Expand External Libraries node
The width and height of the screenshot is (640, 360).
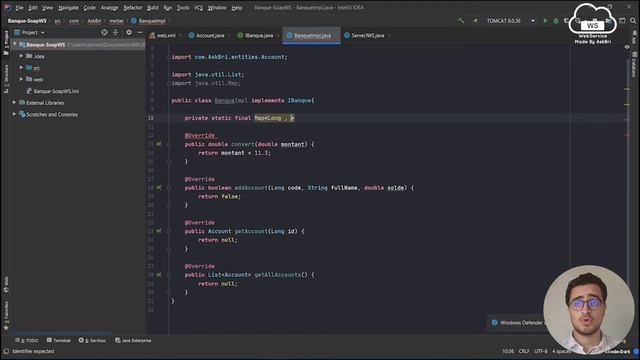[14, 102]
